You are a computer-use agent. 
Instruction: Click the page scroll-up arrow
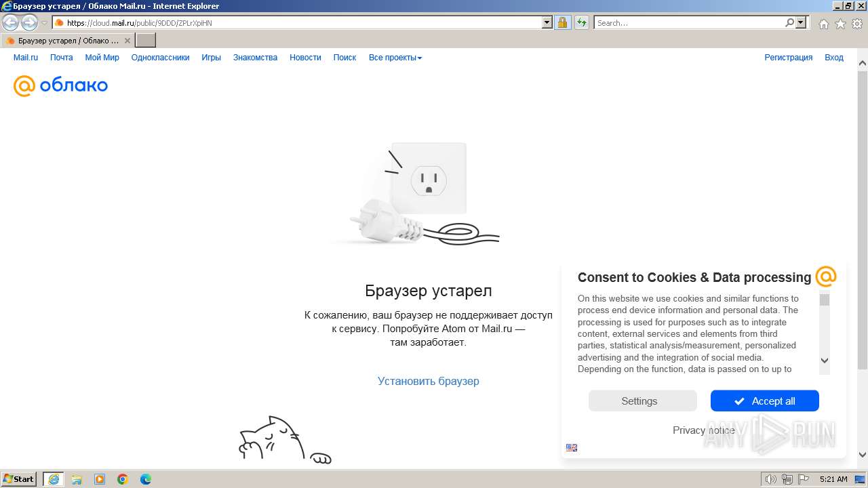pos(862,63)
